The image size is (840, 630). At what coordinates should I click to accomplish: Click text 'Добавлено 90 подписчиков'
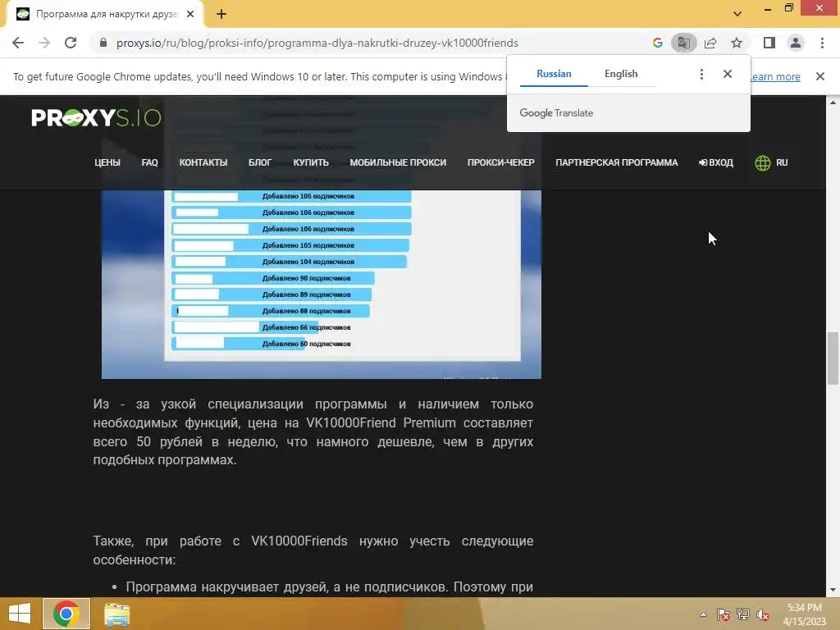click(307, 278)
